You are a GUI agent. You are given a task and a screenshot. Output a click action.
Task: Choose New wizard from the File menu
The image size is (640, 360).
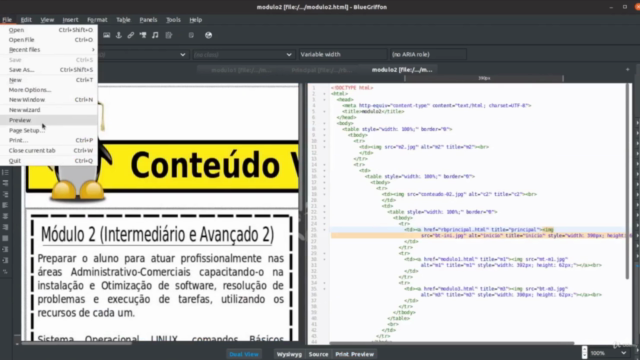(49, 110)
